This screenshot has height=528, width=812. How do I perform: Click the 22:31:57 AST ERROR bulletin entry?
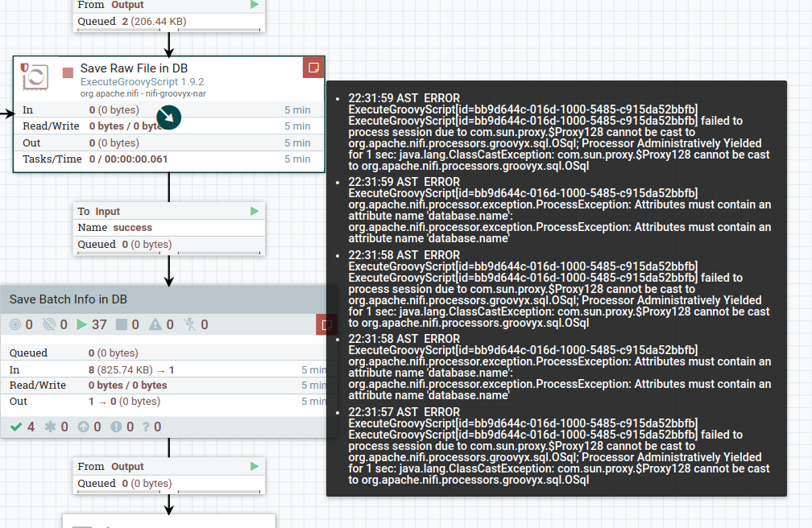click(x=559, y=446)
